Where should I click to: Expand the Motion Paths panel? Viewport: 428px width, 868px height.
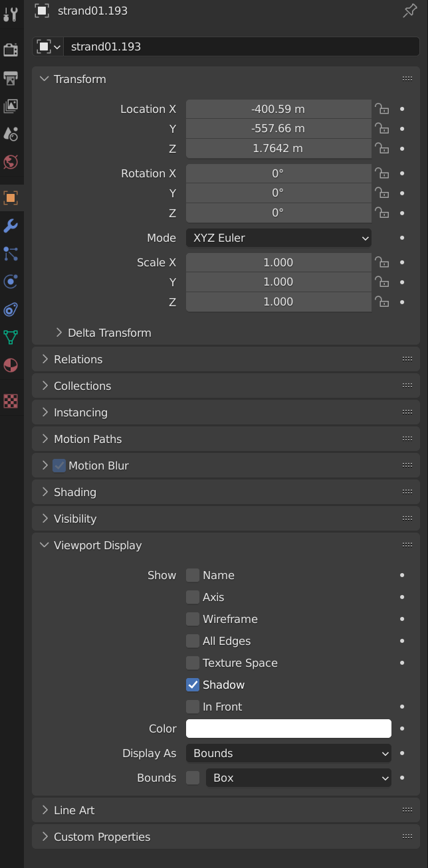pyautogui.click(x=45, y=439)
